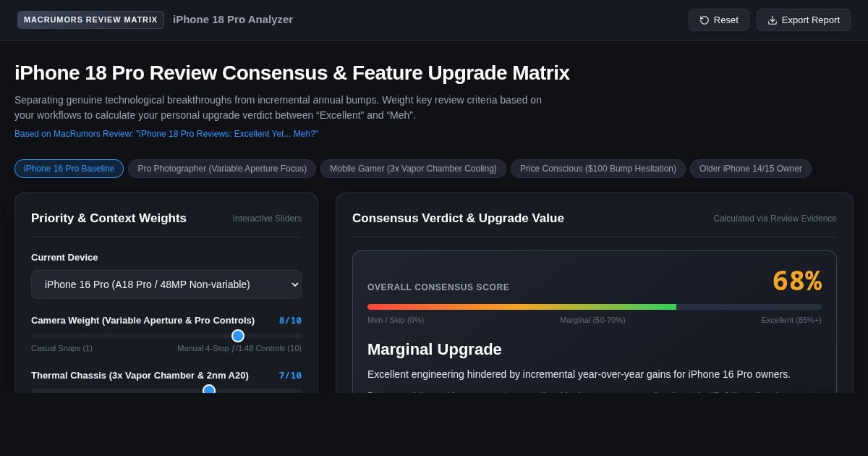Click the 'Meh / Skip (0%)' scale label

click(x=396, y=320)
